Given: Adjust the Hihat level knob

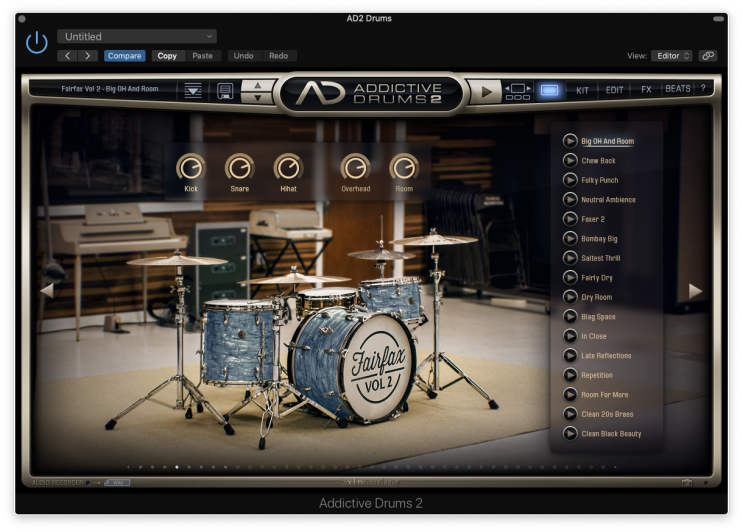Looking at the screenshot, I should pos(288,168).
